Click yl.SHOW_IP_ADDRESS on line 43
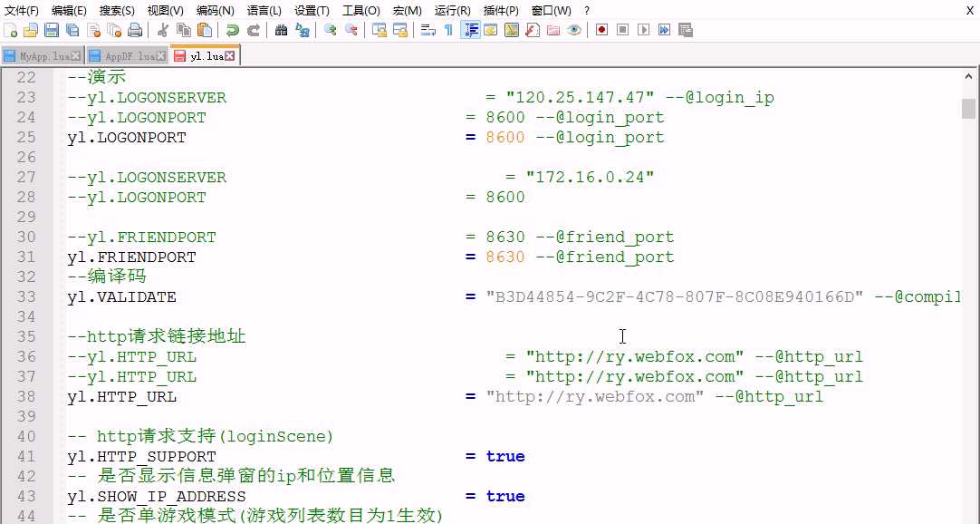The height and width of the screenshot is (524, 980). click(157, 497)
